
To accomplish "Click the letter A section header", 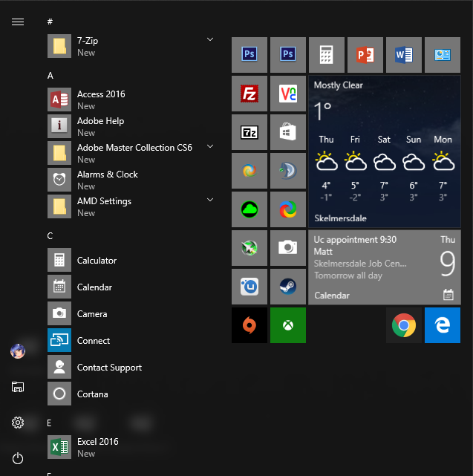I will tap(50, 76).
